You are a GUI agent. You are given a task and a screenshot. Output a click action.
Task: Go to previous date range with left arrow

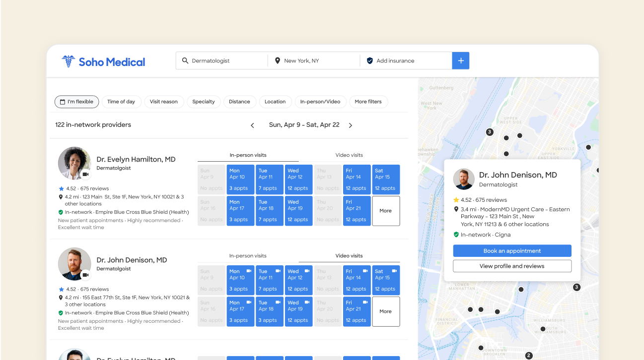coord(252,125)
